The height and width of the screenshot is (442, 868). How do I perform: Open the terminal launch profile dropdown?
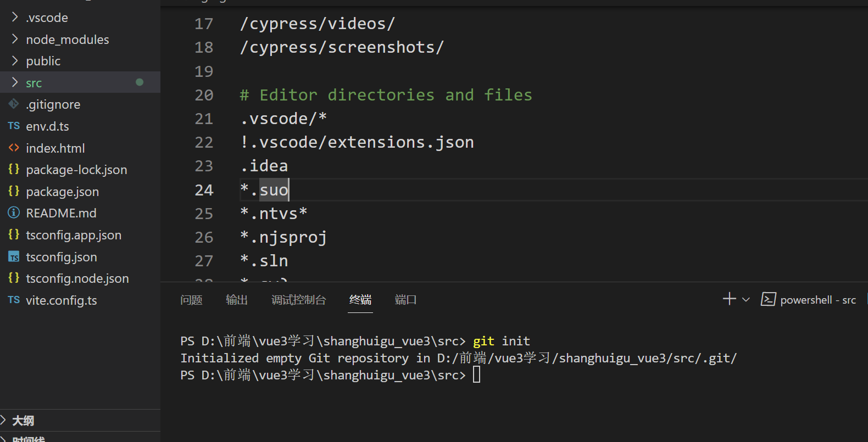click(746, 300)
